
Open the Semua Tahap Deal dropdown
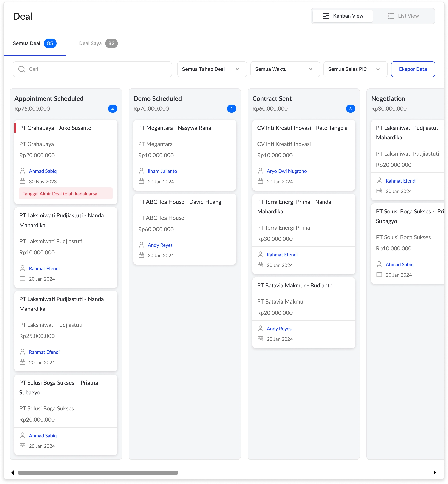pos(212,69)
